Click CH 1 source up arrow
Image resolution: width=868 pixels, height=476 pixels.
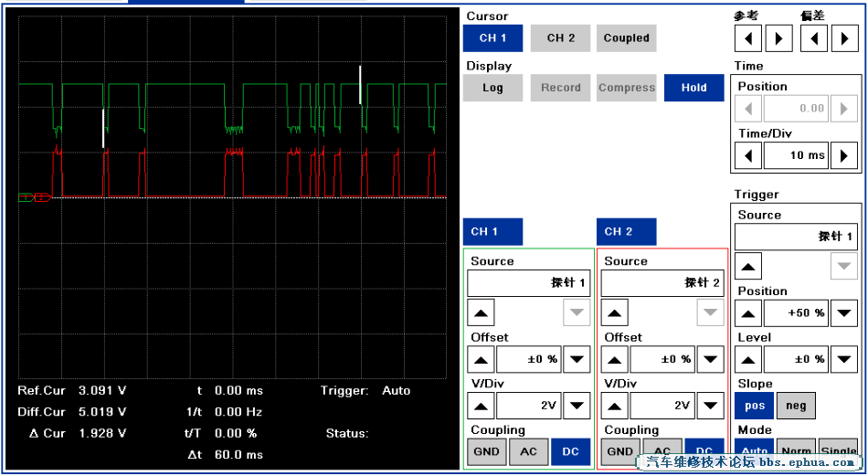click(x=481, y=312)
